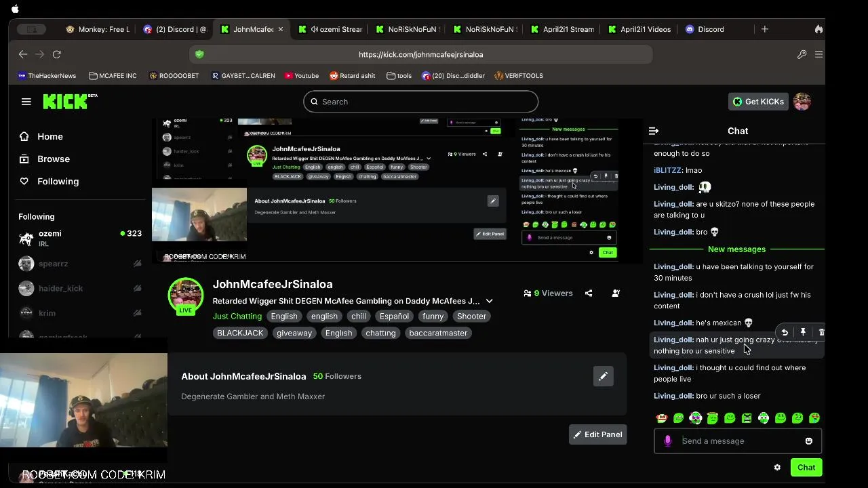Switch to ozemi Stream browser tab
The width and height of the screenshot is (868, 488).
tap(331, 29)
